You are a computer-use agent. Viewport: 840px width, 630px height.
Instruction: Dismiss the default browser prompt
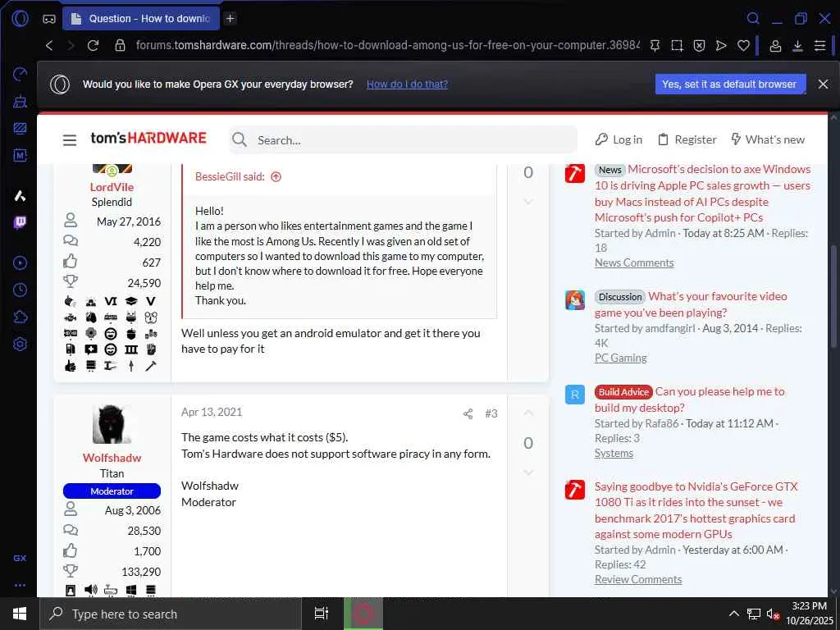click(823, 84)
